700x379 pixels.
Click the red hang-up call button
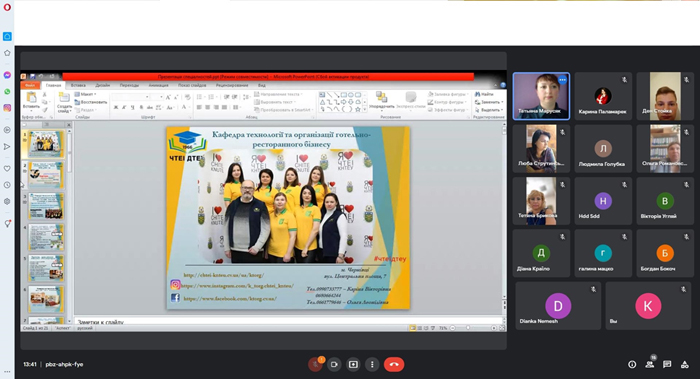tap(394, 364)
